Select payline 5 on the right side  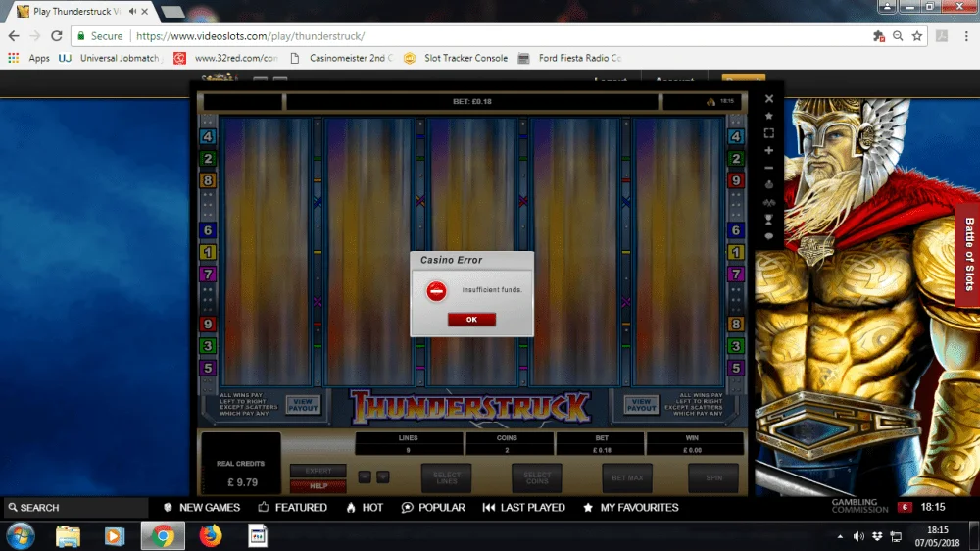click(736, 368)
